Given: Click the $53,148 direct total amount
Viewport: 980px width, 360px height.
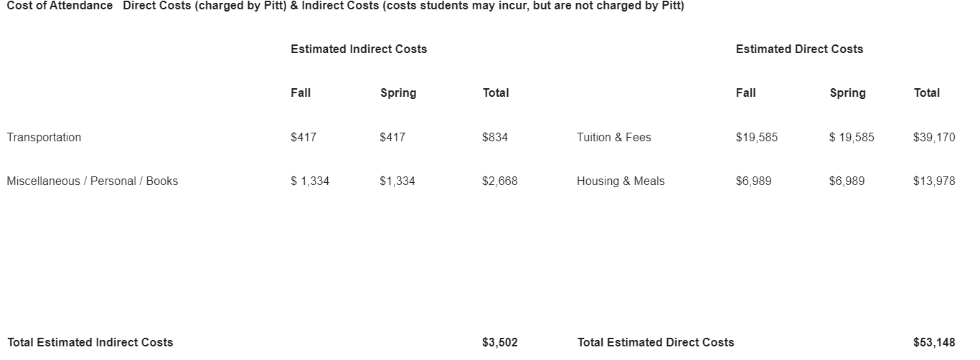Looking at the screenshot, I should [x=934, y=342].
